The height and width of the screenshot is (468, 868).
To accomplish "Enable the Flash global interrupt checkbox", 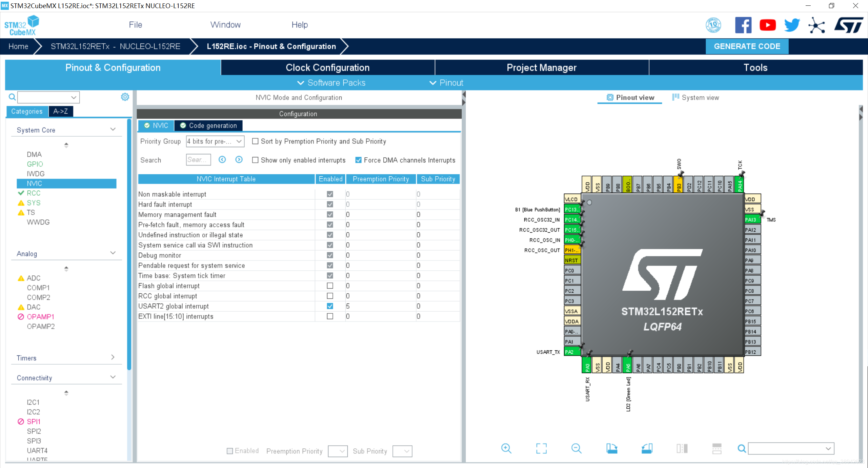I will pyautogui.click(x=330, y=286).
